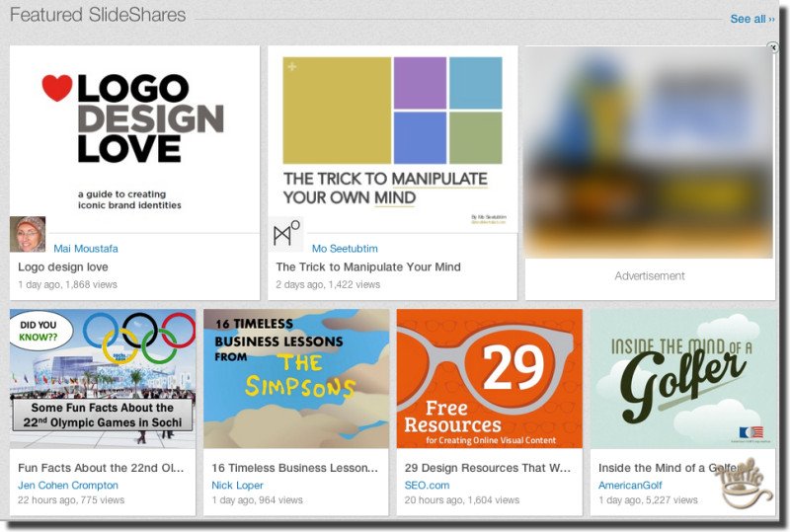Open the 29 Free Resources thumbnail
This screenshot has height=532, width=790.
coord(490,378)
